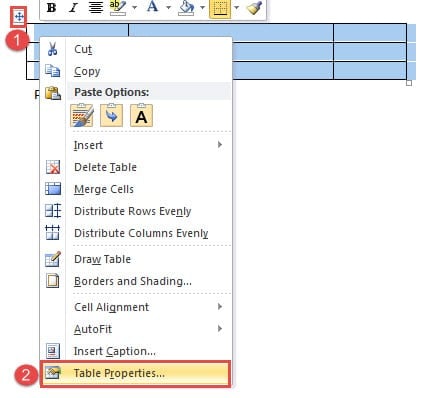435x398 pixels.
Task: Open the Insert submenu
Action: [x=136, y=145]
